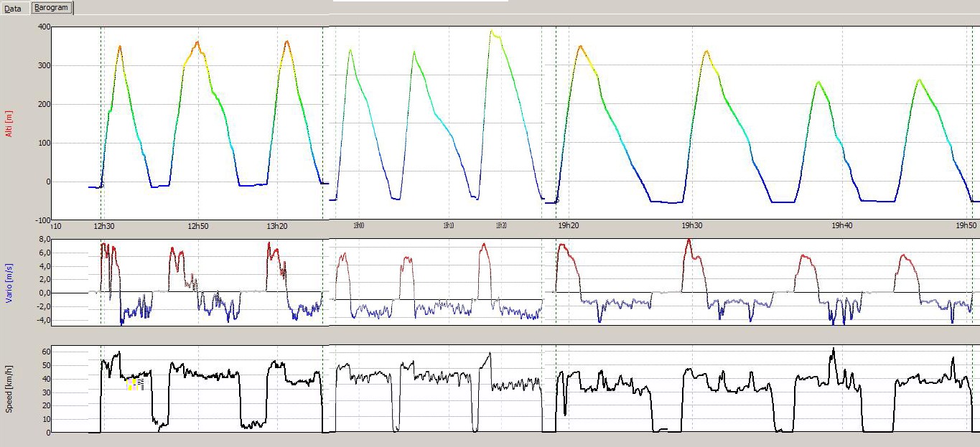980x447 pixels.
Task: Click the 19h30 time label
Action: click(692, 226)
